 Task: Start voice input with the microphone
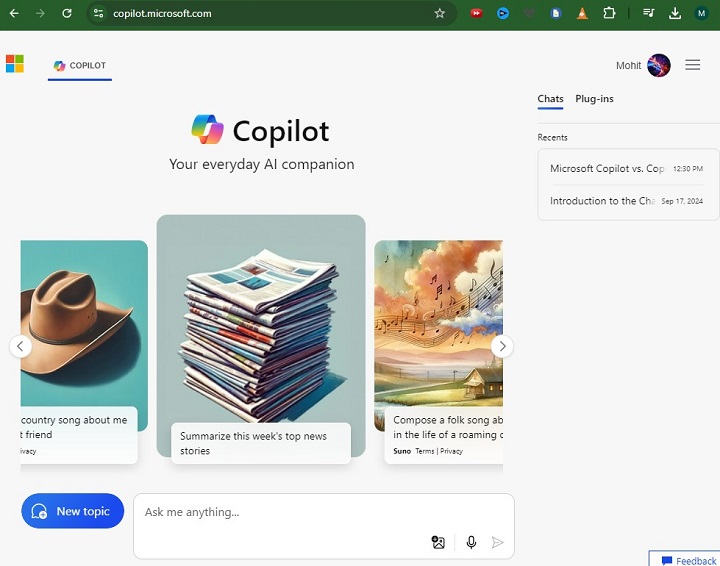(x=471, y=542)
